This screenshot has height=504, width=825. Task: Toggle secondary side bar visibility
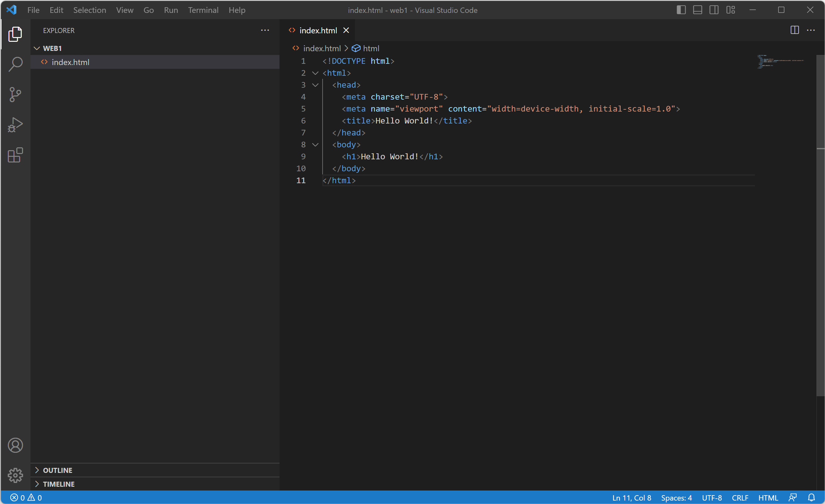[714, 10]
